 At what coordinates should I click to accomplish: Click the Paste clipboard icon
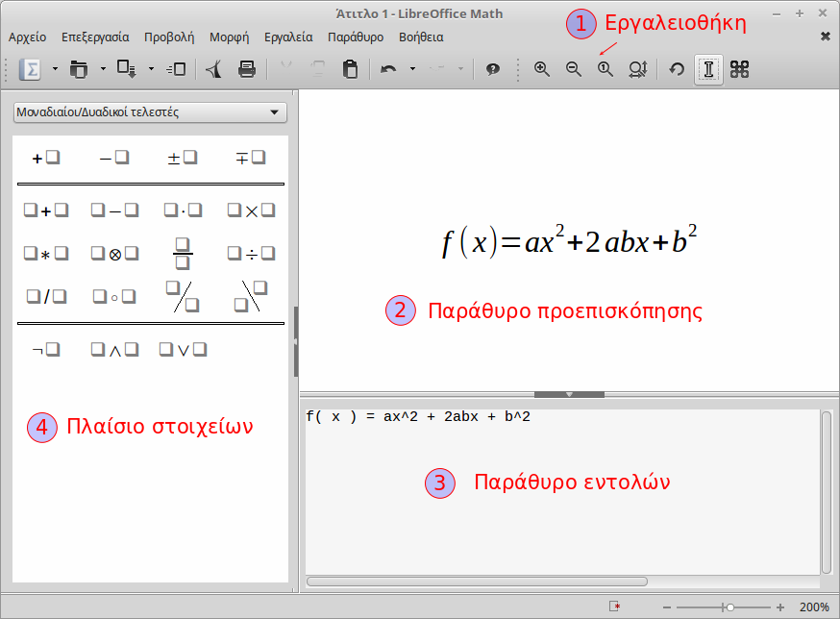pyautogui.click(x=351, y=69)
